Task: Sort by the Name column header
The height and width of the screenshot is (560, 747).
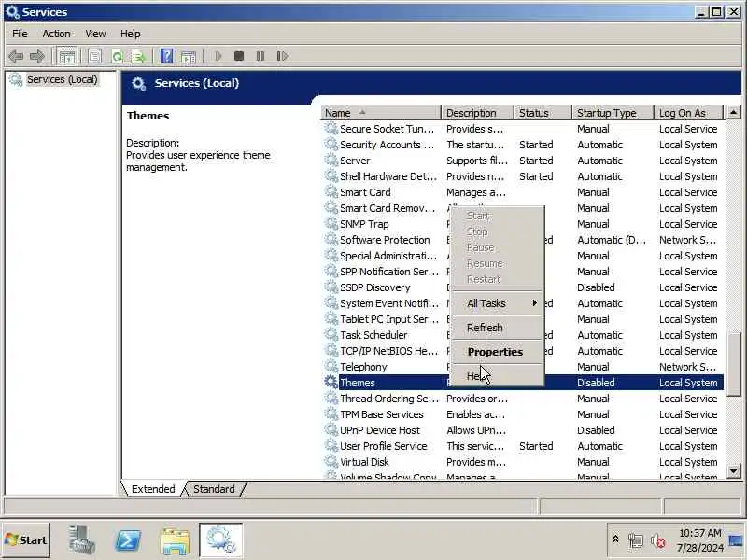Action: 381,113
